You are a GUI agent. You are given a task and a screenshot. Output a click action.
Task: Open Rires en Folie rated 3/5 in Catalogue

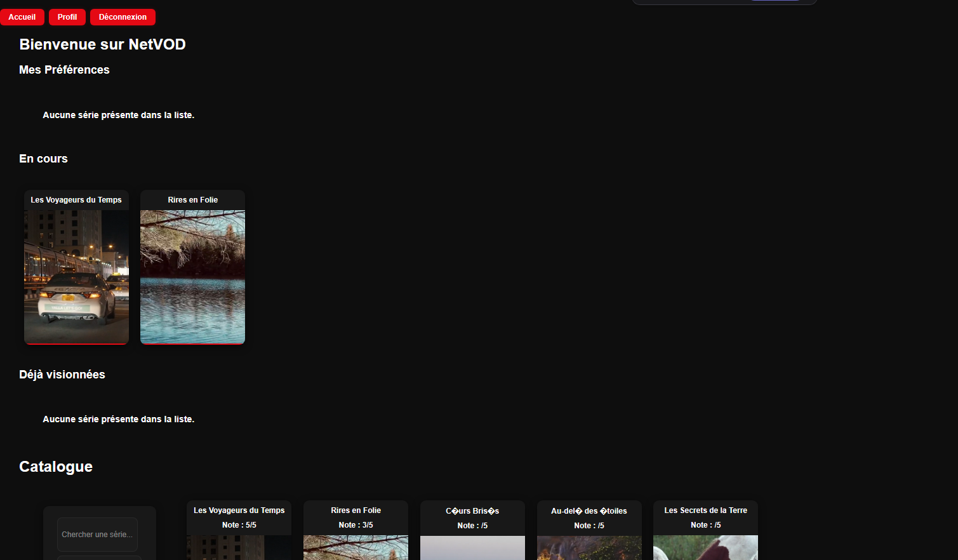pos(356,530)
